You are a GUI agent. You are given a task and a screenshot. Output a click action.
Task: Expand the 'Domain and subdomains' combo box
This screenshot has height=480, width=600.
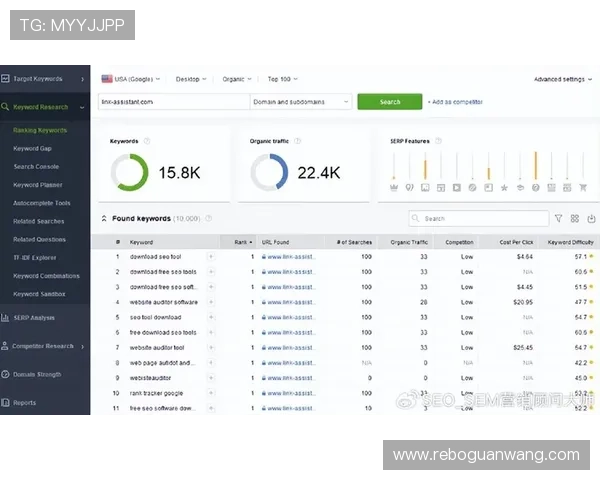[x=300, y=102]
